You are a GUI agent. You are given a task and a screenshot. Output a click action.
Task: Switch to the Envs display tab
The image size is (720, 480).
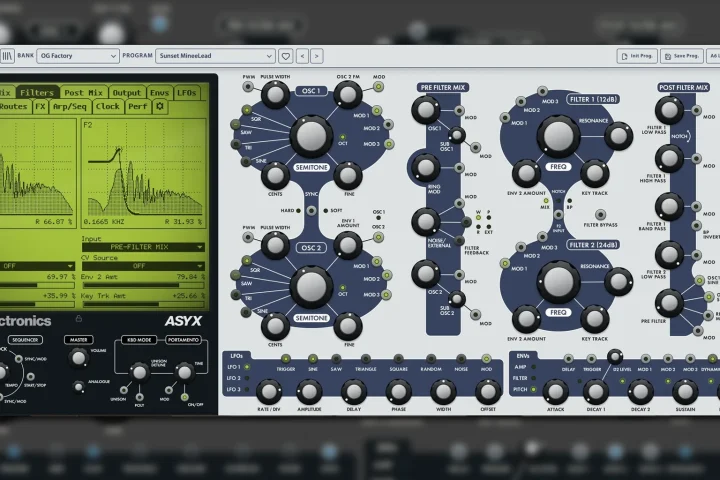tap(159, 93)
